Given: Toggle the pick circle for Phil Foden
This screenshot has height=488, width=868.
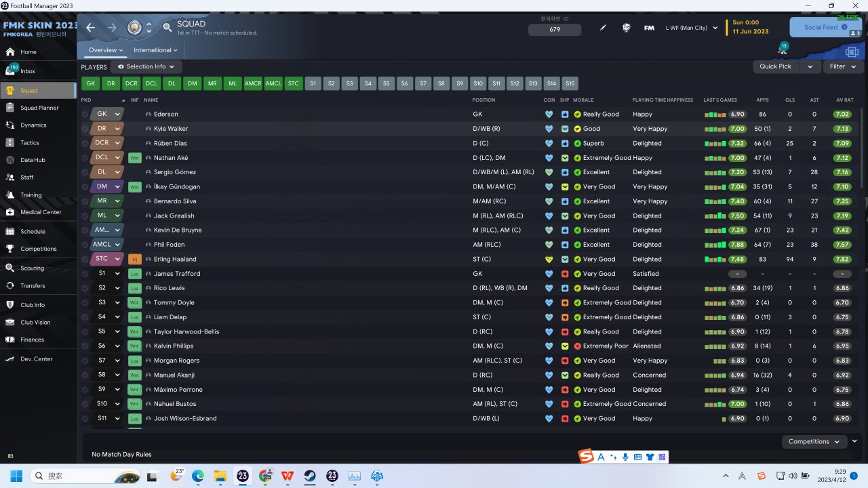Looking at the screenshot, I should pos(85,245).
